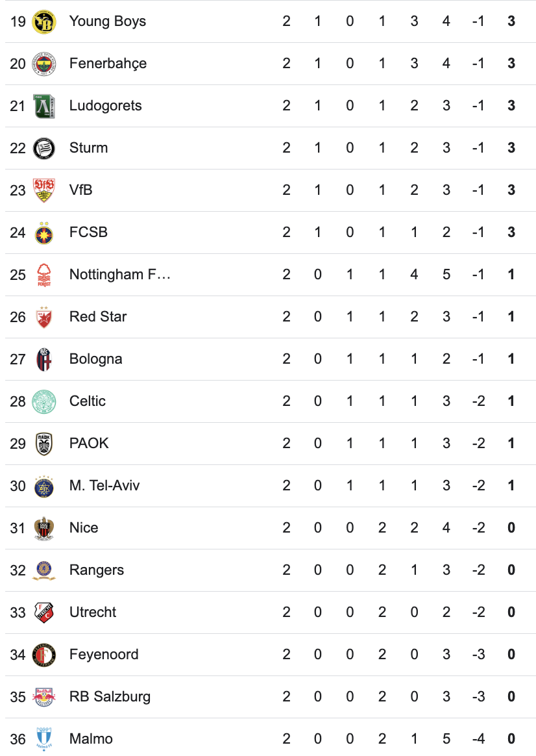The height and width of the screenshot is (756, 536).
Task: Click the Bologna club badge
Action: click(44, 359)
